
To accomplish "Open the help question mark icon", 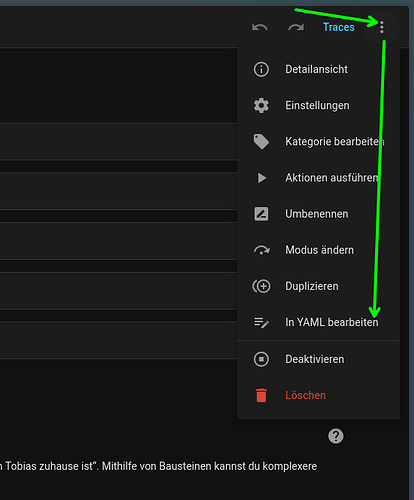I will (336, 436).
